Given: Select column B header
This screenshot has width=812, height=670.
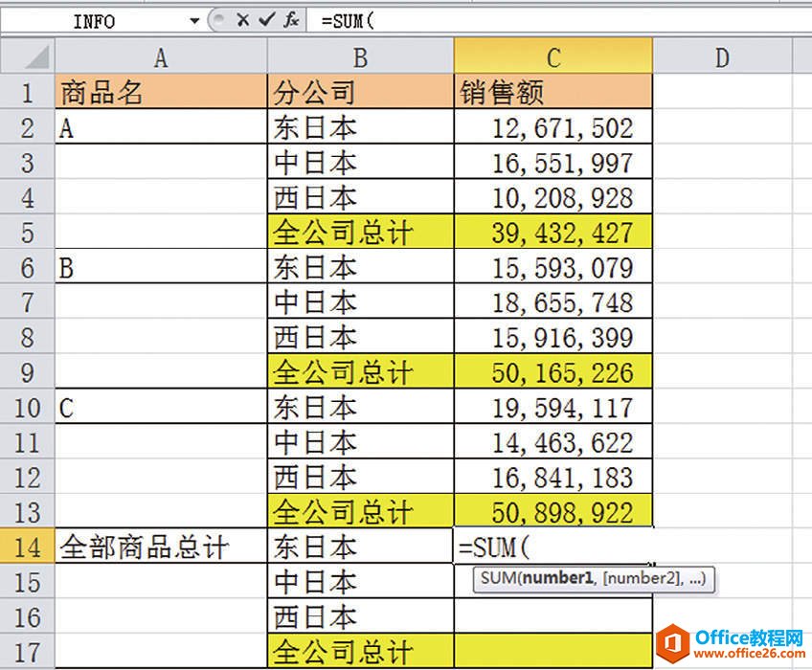Looking at the screenshot, I should coord(360,57).
